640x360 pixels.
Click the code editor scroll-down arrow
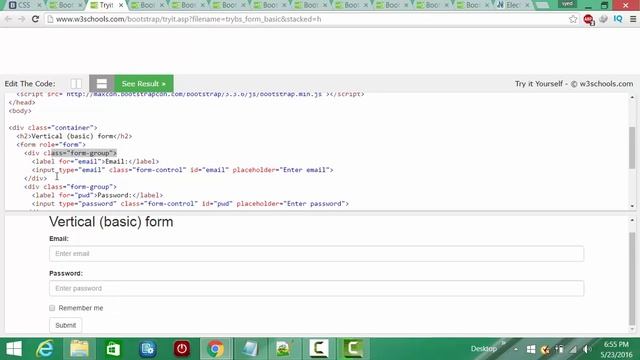point(632,206)
